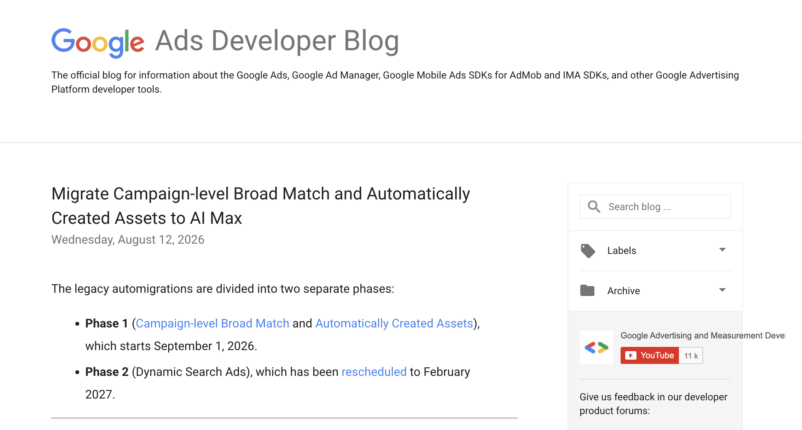Click the search magnifier icon
802x430 pixels.
click(x=594, y=207)
